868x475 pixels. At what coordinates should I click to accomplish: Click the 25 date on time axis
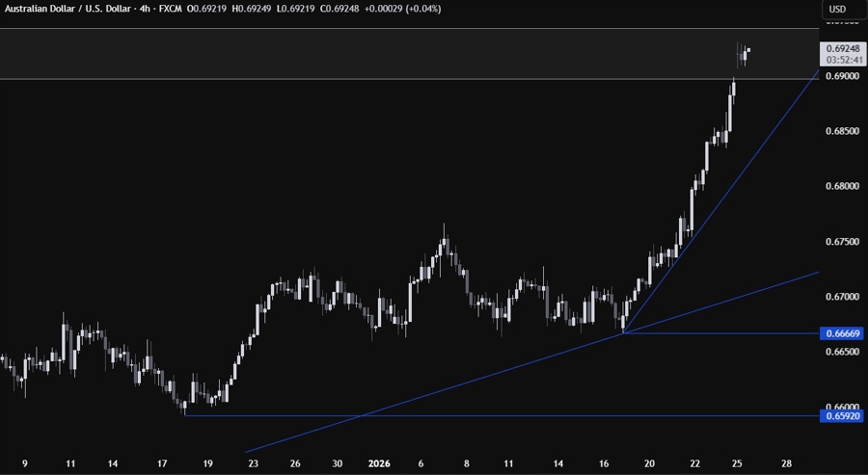pos(736,463)
